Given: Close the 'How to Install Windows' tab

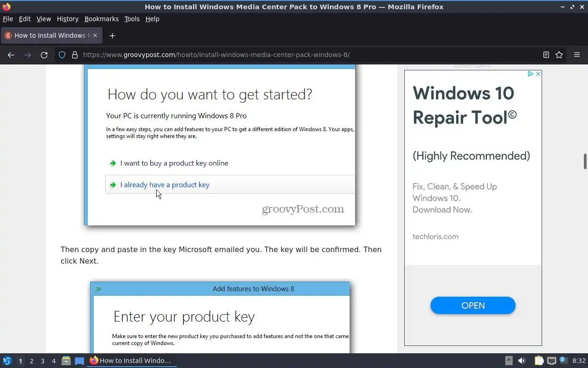Looking at the screenshot, I should (95, 35).
